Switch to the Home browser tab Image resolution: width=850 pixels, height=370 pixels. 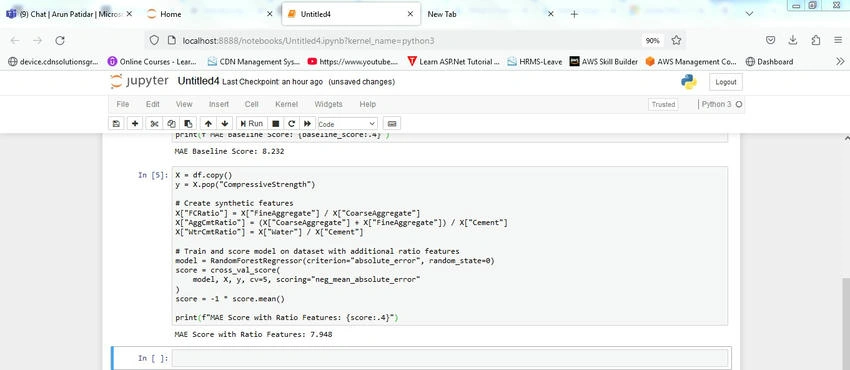pyautogui.click(x=210, y=14)
